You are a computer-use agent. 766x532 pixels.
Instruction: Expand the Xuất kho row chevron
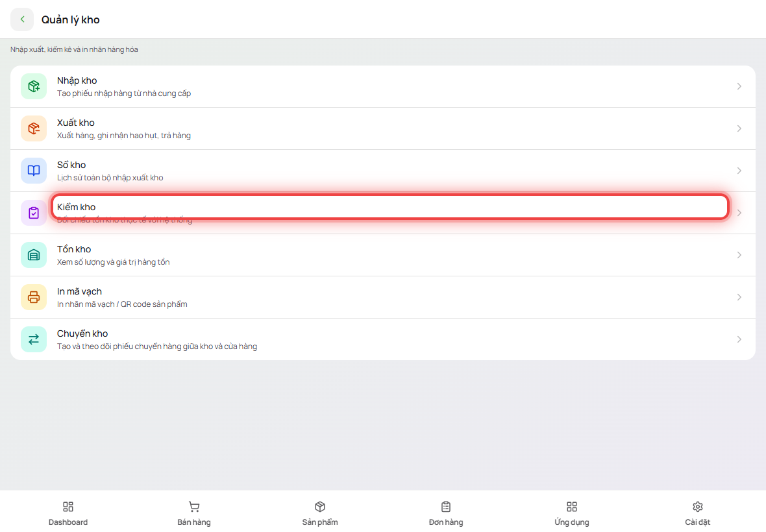click(739, 128)
